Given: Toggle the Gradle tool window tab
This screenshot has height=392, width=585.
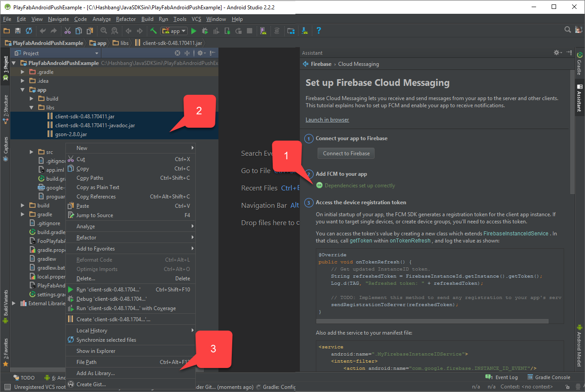Looking at the screenshot, I should [580, 63].
